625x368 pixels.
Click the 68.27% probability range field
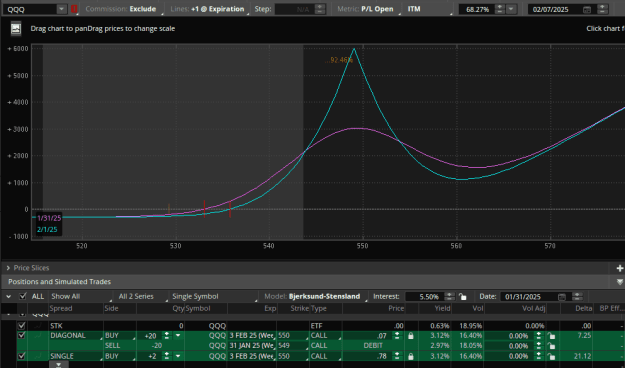476,9
